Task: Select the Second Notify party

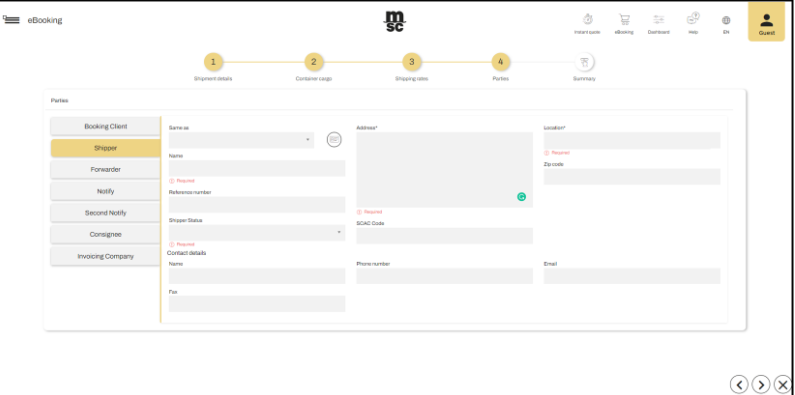Action: (x=105, y=213)
